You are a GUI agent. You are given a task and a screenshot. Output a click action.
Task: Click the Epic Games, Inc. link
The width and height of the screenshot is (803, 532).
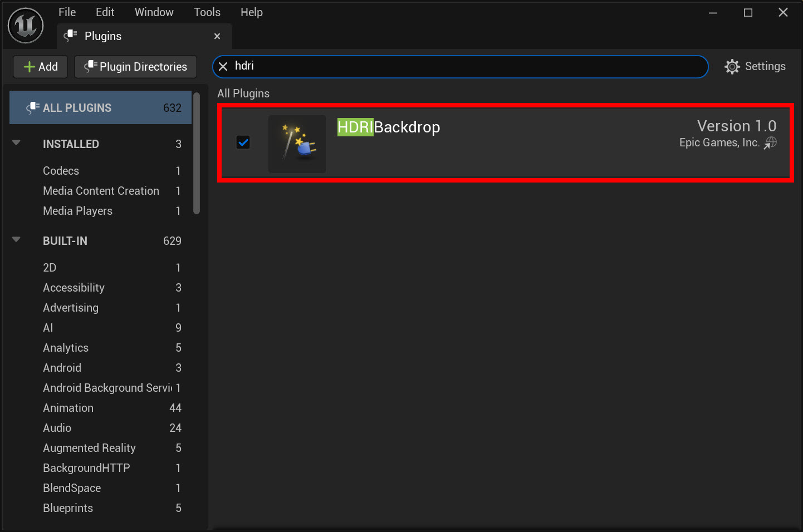719,142
